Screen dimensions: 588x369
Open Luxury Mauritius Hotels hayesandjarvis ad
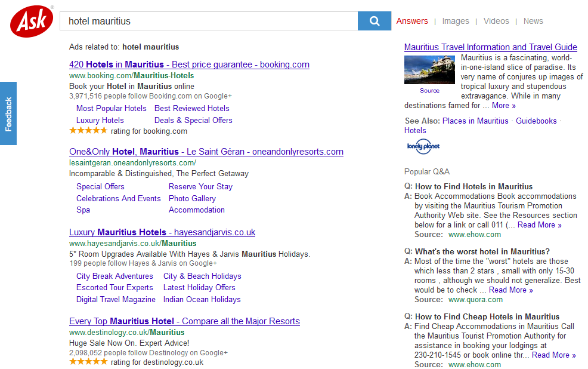[x=162, y=232]
